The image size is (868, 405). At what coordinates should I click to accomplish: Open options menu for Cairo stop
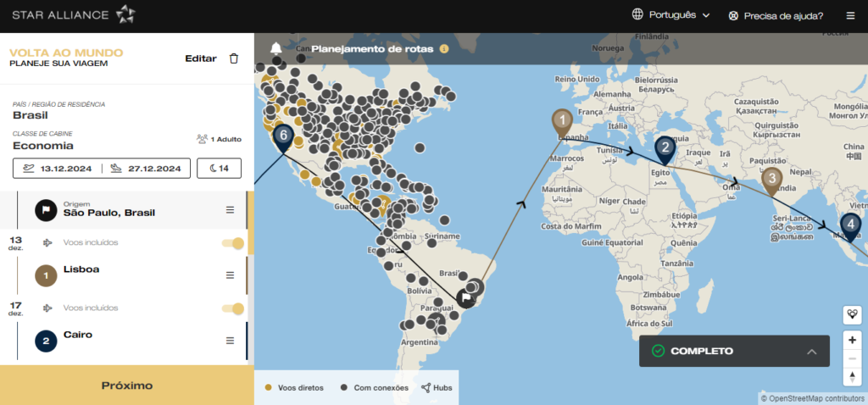pos(230,341)
